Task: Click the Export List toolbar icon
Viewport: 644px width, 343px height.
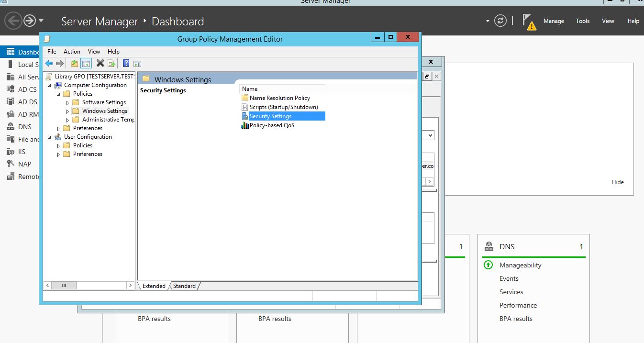Action: [111, 63]
